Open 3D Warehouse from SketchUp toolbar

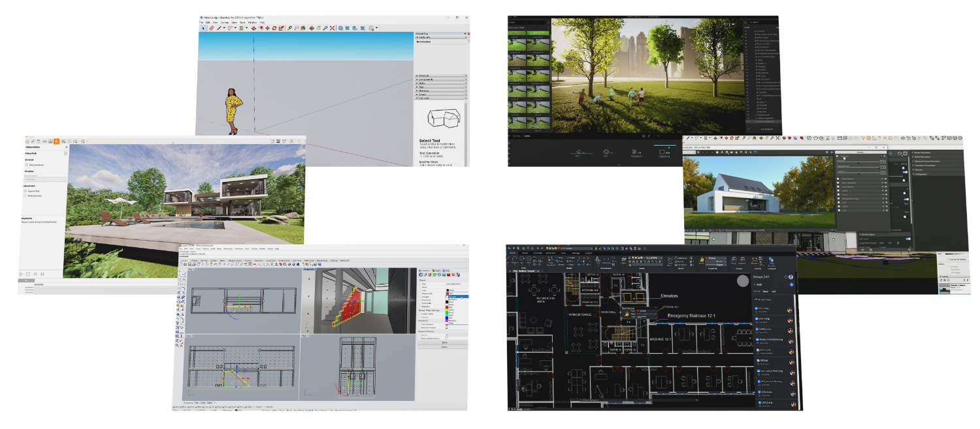(341, 28)
